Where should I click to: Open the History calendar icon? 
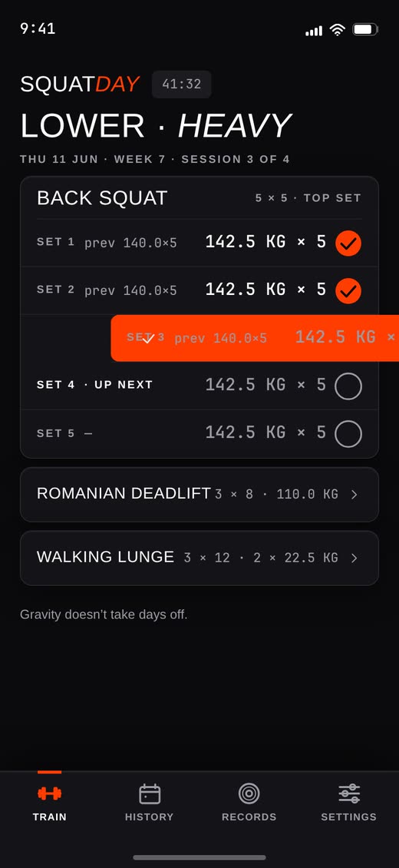point(149,793)
